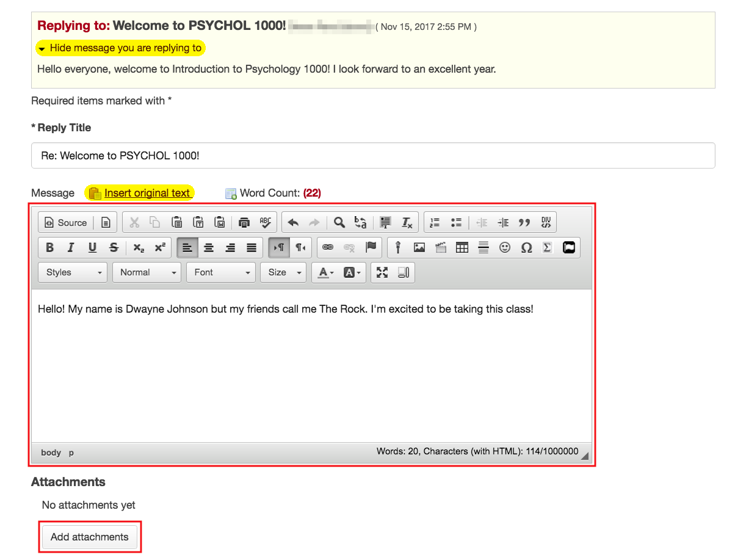Collapse the message you are replying to

click(120, 48)
